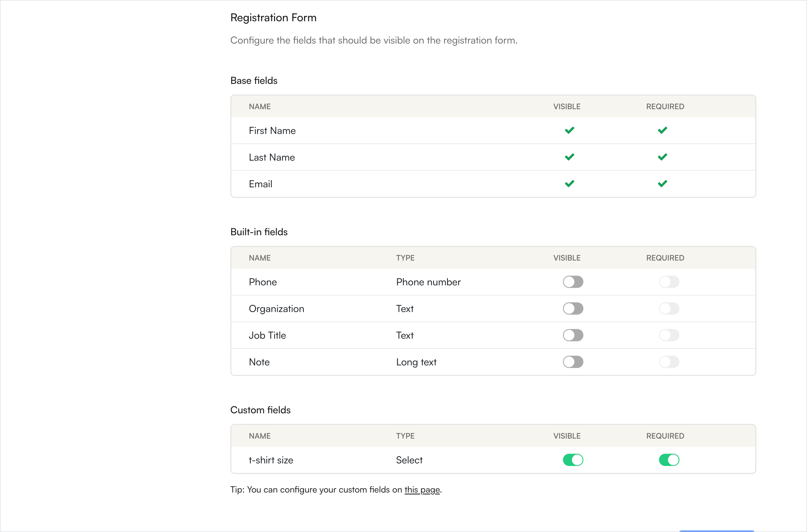Viewport: 807px width, 532px height.
Task: Disable t-shirt size visible toggle
Action: tap(573, 460)
